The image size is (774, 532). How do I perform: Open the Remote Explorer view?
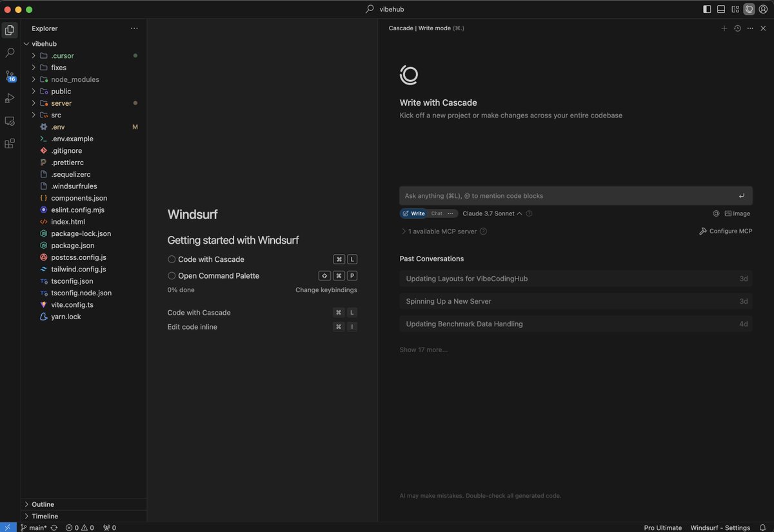[x=10, y=121]
